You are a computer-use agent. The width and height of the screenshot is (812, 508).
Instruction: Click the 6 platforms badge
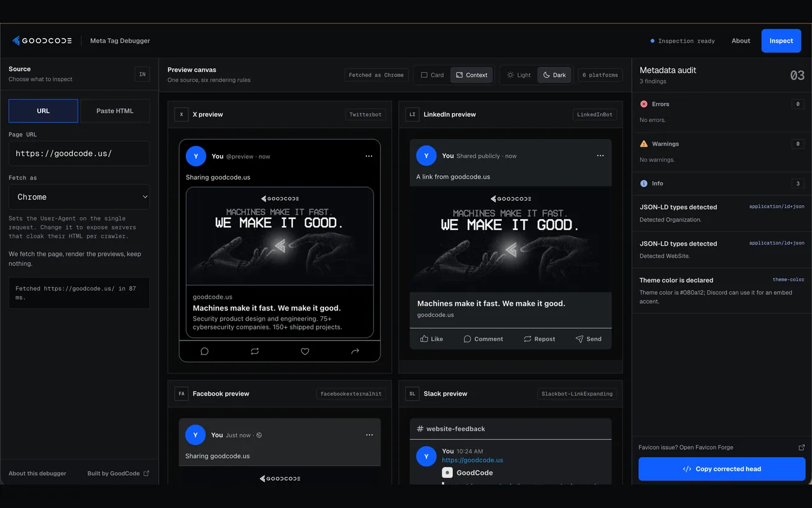[x=600, y=75]
